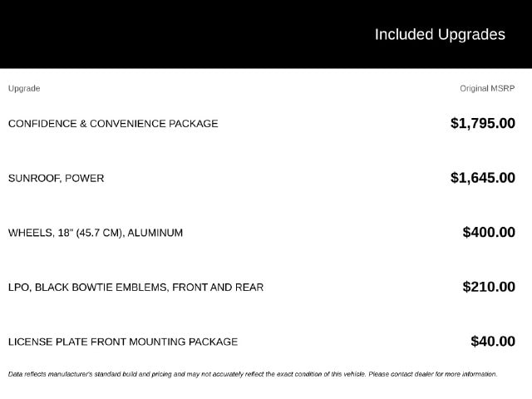
Task: Select the Wheels, 18" Aluminum item
Action: coord(96,233)
